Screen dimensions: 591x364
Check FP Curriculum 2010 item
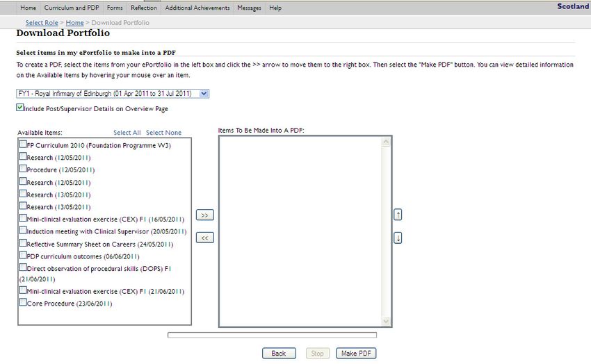pyautogui.click(x=23, y=144)
